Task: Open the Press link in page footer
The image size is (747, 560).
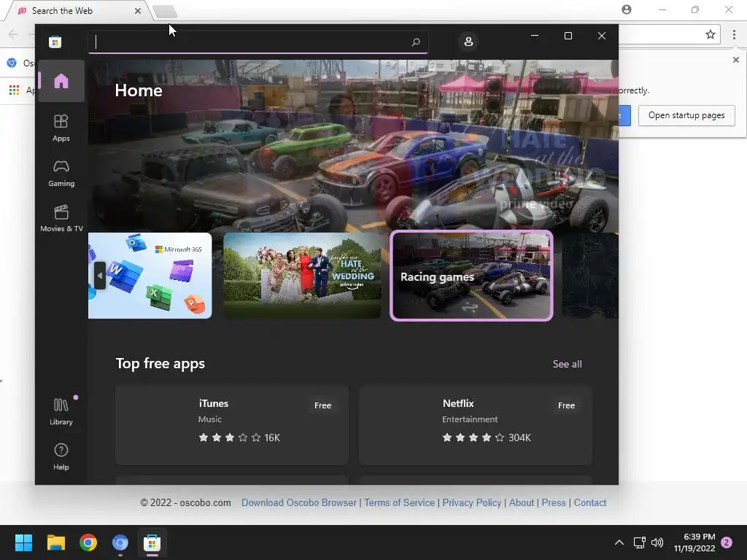Action: click(554, 502)
